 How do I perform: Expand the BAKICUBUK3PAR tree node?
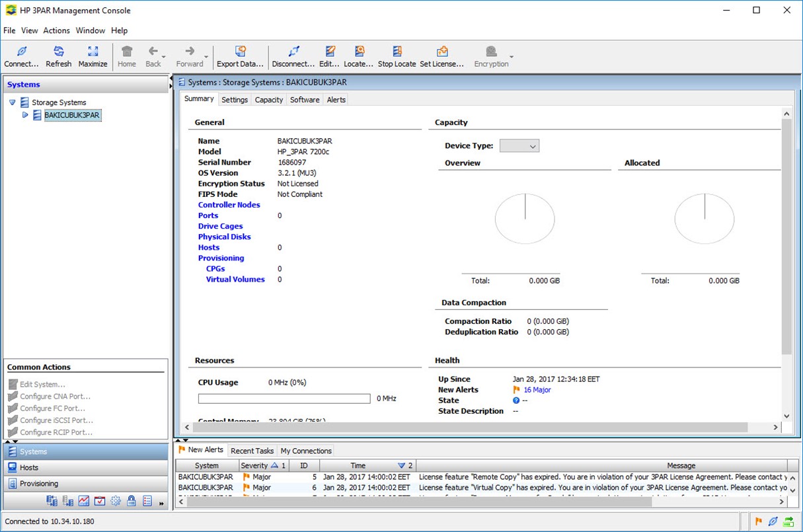25,115
